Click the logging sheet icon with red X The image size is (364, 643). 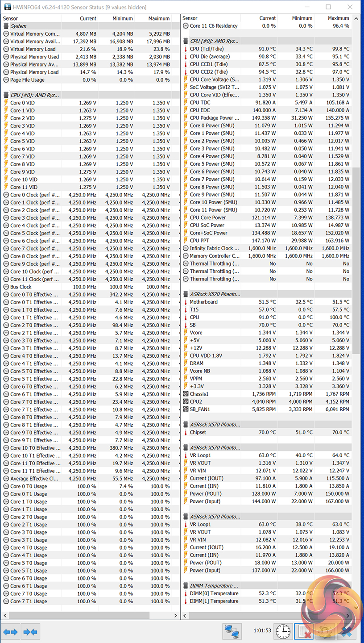click(x=303, y=631)
